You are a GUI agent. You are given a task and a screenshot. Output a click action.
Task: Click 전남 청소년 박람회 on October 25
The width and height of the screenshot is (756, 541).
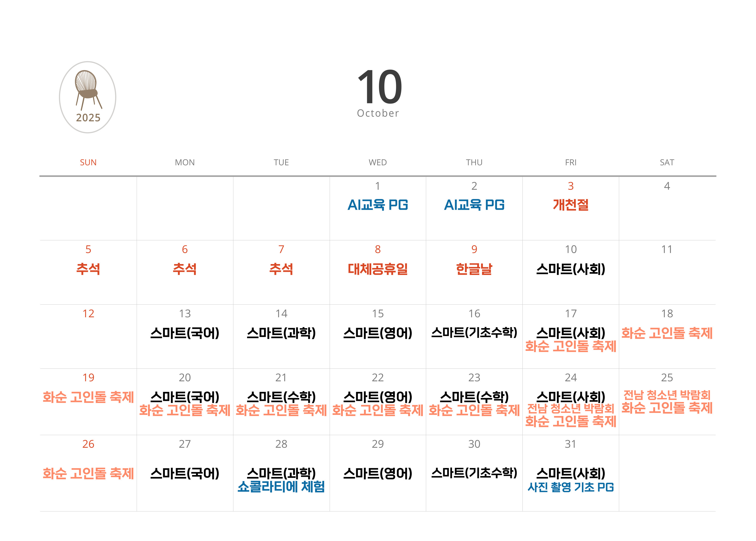point(667,395)
